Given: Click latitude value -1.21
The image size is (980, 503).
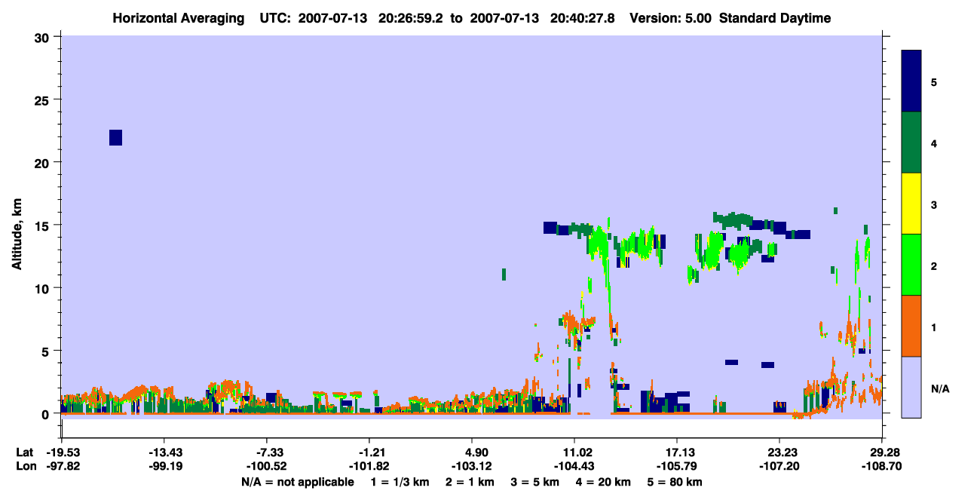Looking at the screenshot, I should point(370,452).
